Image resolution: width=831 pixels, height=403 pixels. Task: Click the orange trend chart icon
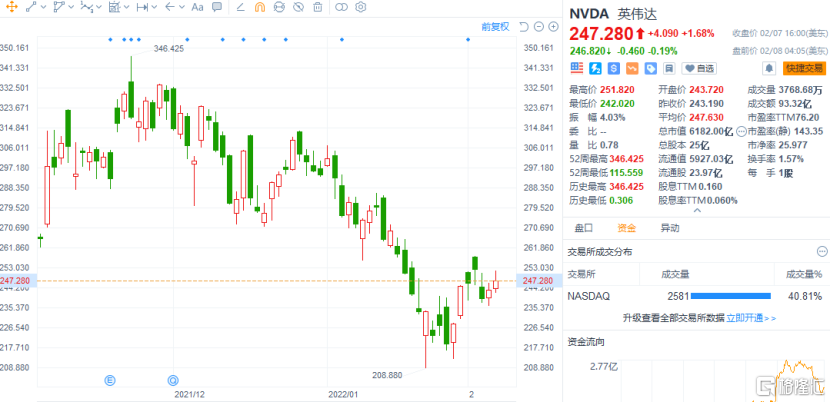(632, 68)
